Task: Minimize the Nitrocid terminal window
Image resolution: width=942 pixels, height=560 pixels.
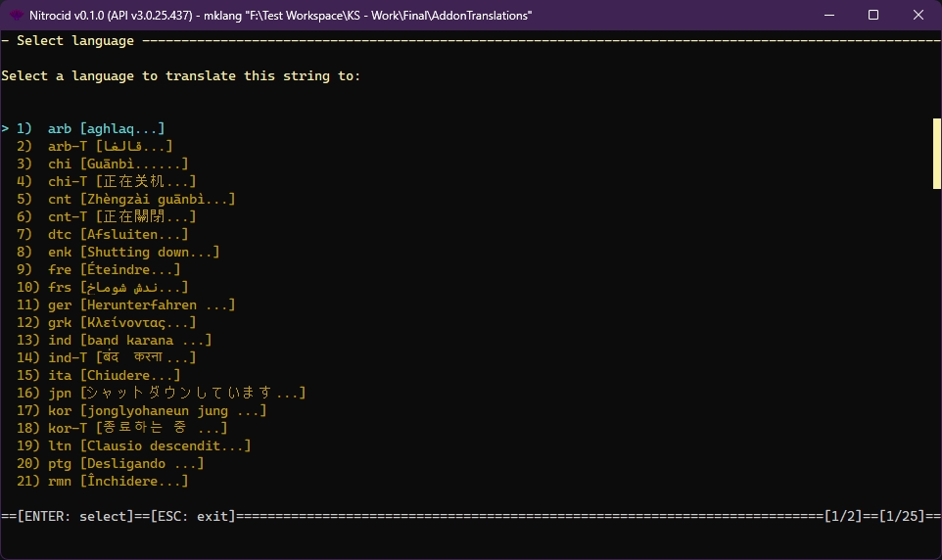Action: tap(828, 16)
